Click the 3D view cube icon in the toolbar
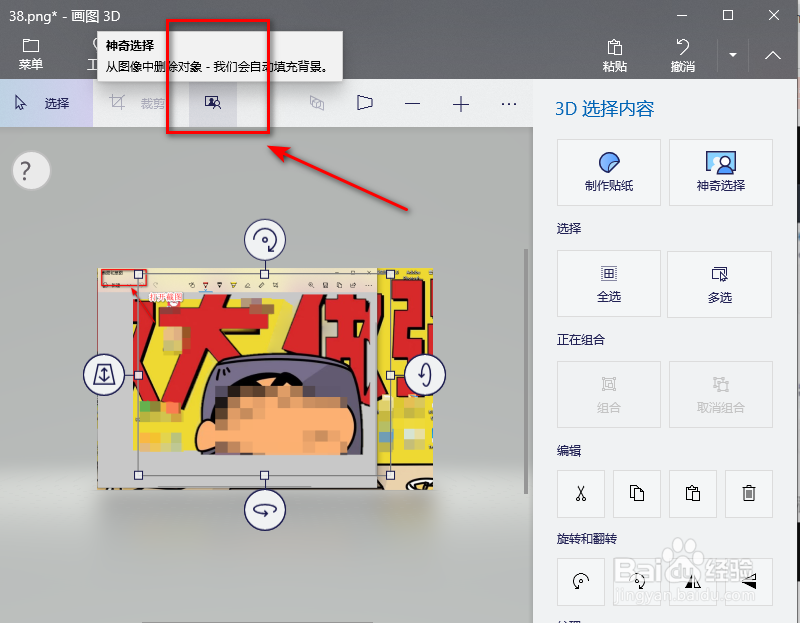This screenshot has height=623, width=800. point(317,104)
